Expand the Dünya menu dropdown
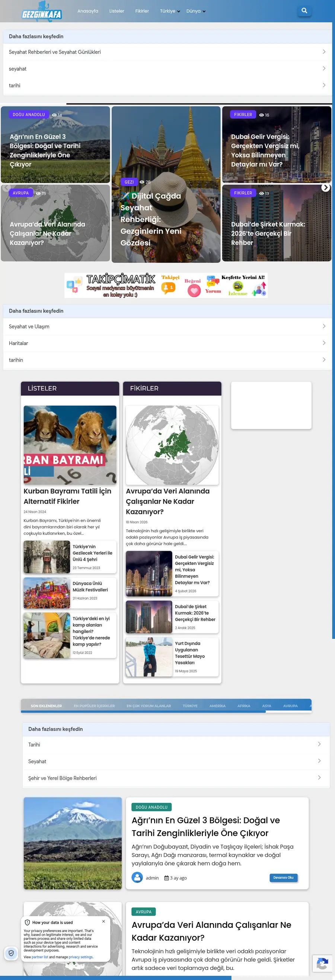 coord(196,11)
